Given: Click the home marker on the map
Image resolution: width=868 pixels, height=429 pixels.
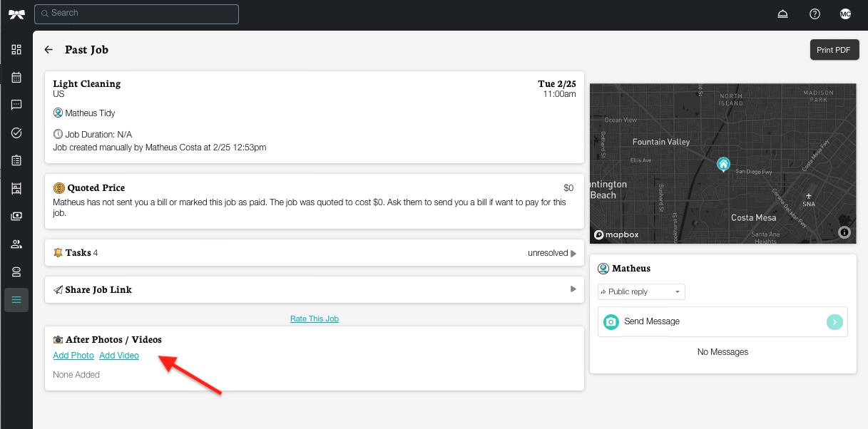Looking at the screenshot, I should coord(723,165).
